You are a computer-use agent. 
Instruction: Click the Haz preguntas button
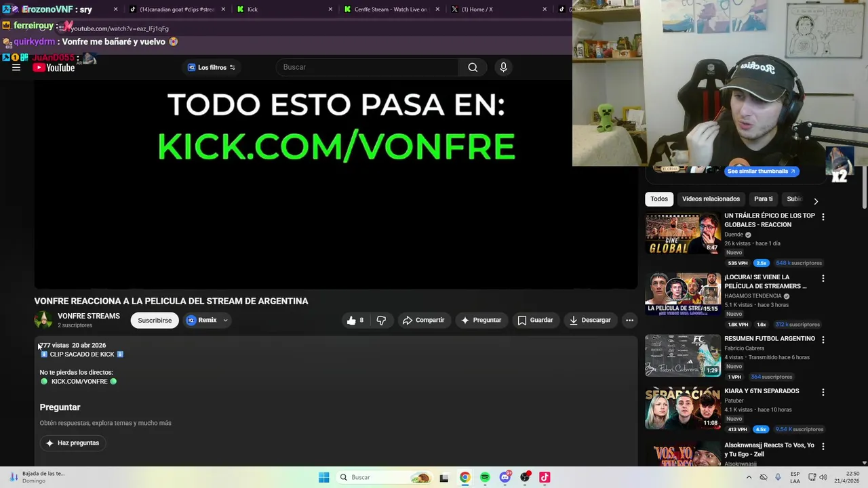tap(73, 443)
